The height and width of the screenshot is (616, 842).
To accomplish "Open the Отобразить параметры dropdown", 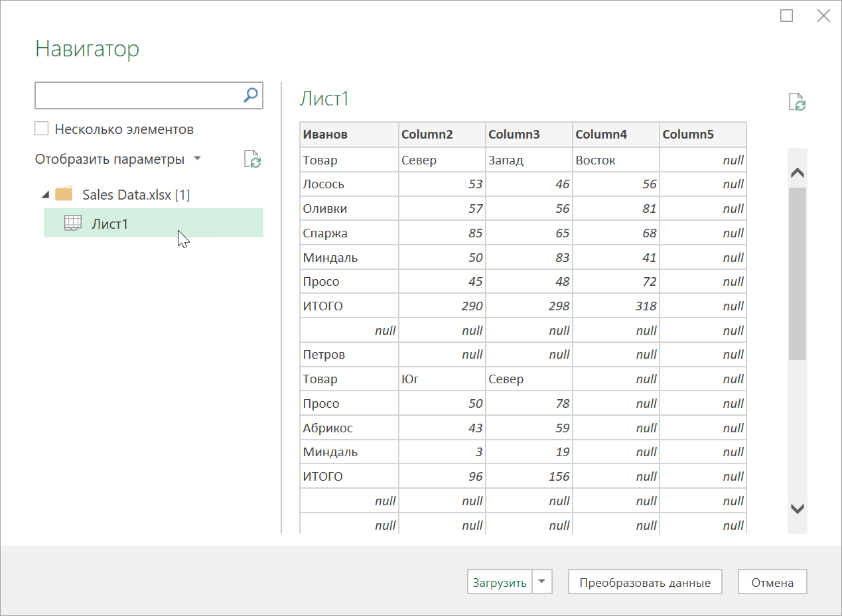I will 118,159.
